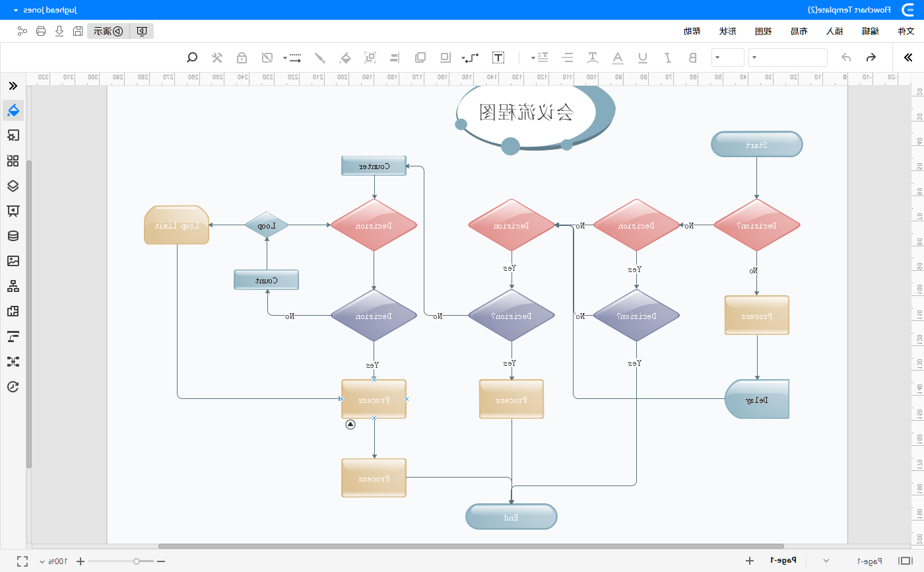Click the zoom slider handle
The width and height of the screenshot is (924, 572).
point(136,561)
